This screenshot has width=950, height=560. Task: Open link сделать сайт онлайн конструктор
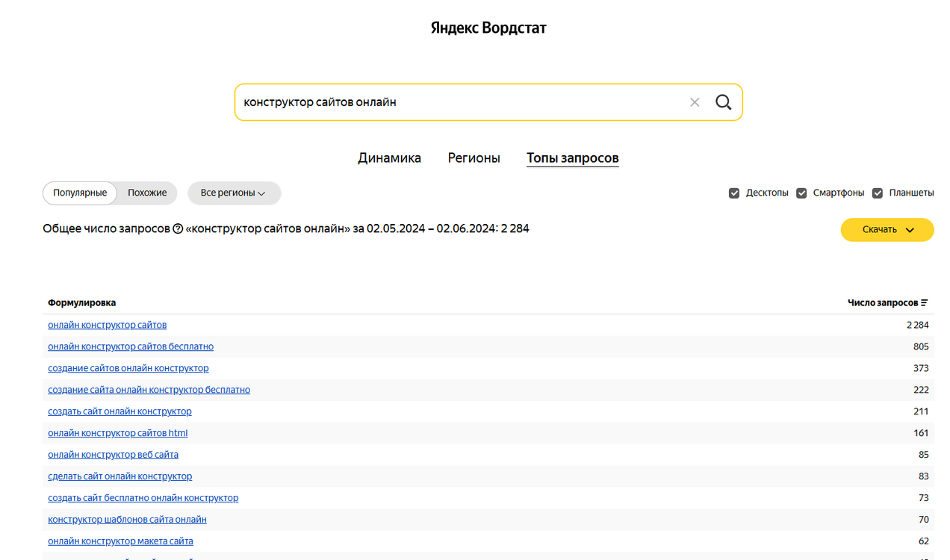click(x=120, y=476)
